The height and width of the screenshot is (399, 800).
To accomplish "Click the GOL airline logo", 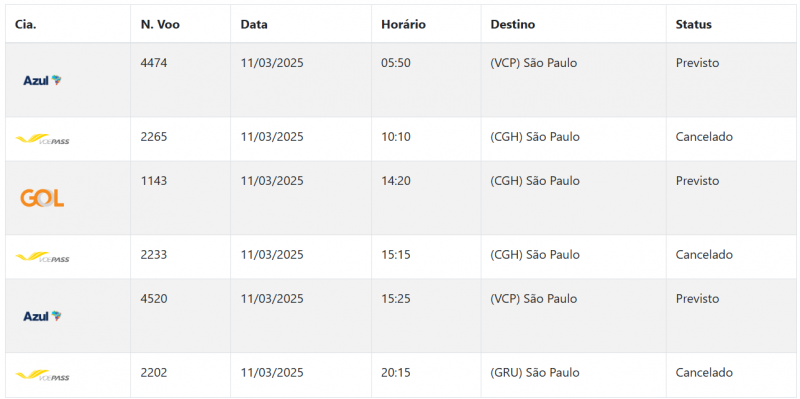I will [42, 198].
